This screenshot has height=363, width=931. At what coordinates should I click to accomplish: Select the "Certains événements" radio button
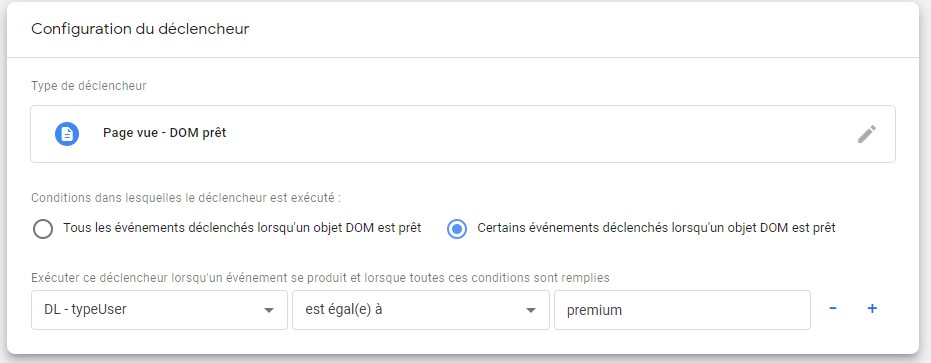click(457, 229)
